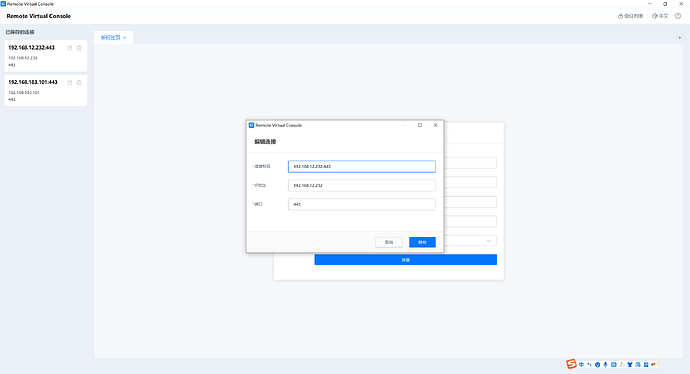Open the trust list with lock icon

tap(631, 16)
